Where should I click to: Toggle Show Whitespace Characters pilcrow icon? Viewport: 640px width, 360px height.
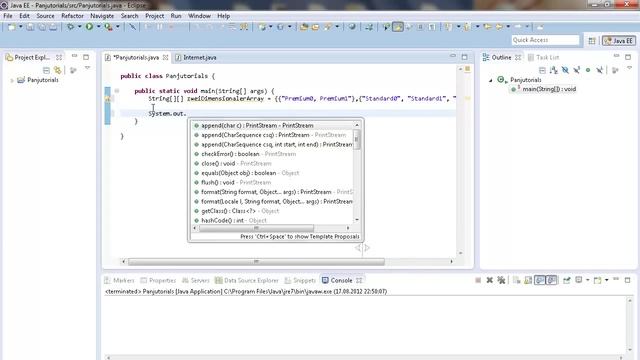432,27
